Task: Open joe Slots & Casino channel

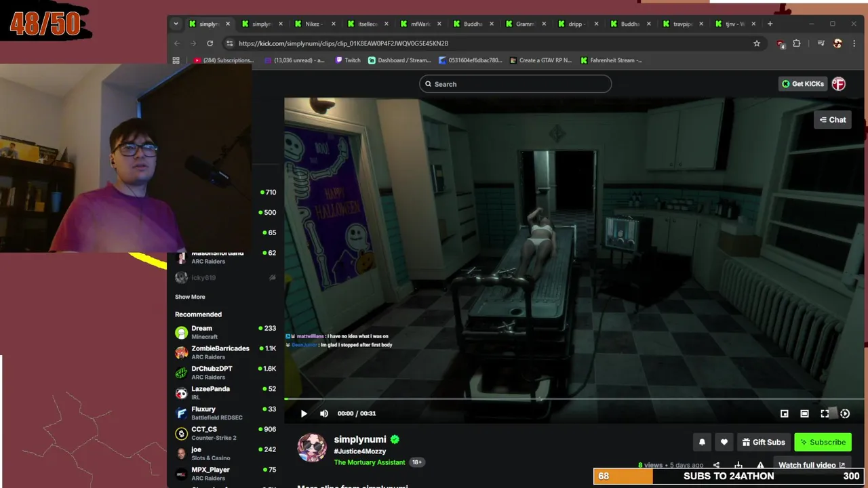Action: tap(225, 453)
